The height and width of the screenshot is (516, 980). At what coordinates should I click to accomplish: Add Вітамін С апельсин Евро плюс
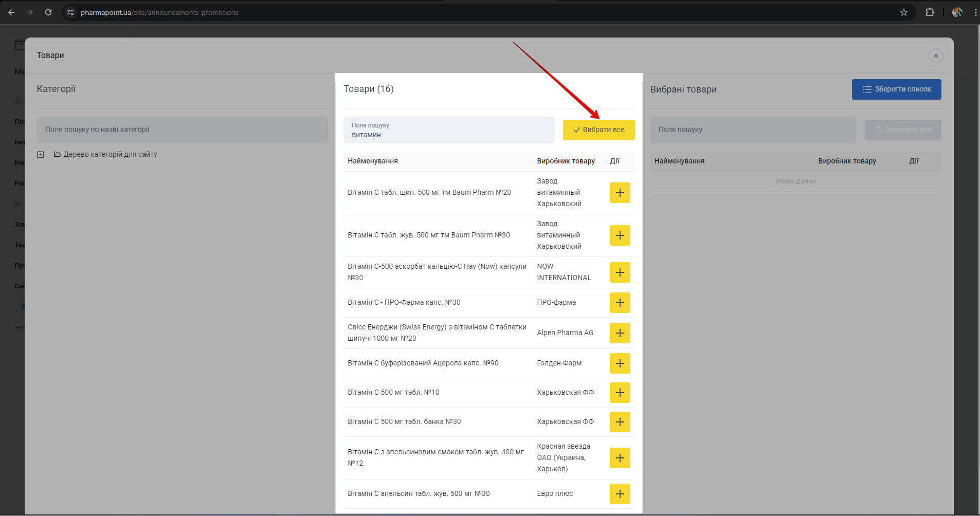(x=620, y=494)
